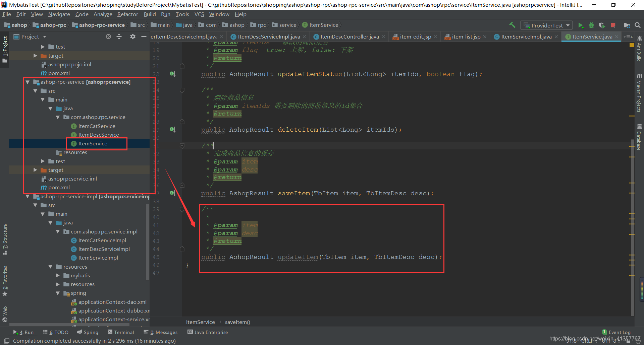The height and width of the screenshot is (345, 644).
Task: Collapse the ashop-rpc-service module node
Action: point(28,82)
